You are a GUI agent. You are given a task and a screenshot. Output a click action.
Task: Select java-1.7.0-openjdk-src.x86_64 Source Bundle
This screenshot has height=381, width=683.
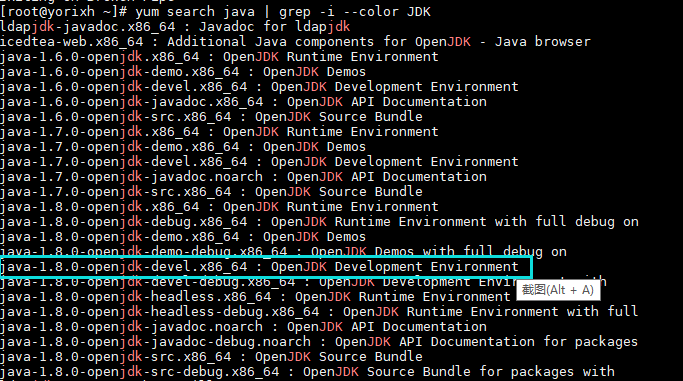click(211, 192)
